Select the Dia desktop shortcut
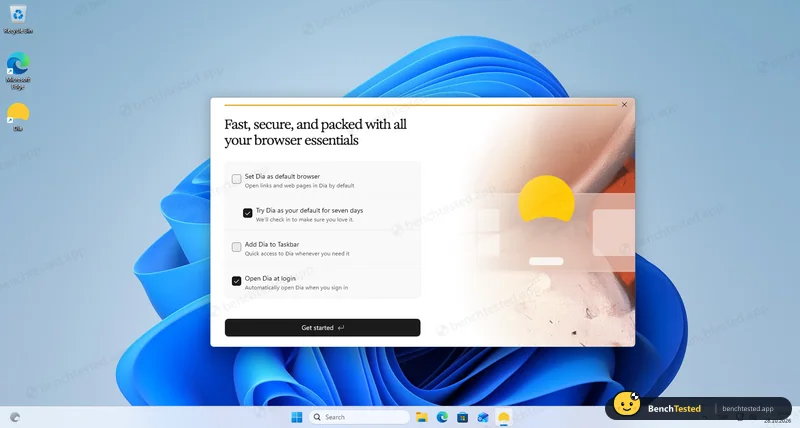Screen dimensions: 800x428 [18, 116]
